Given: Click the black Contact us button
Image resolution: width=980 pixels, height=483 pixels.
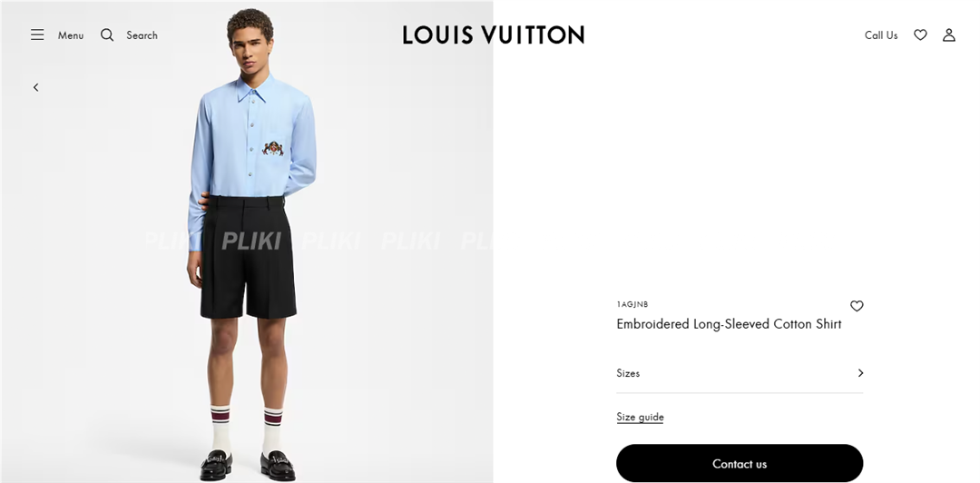Looking at the screenshot, I should (x=740, y=464).
